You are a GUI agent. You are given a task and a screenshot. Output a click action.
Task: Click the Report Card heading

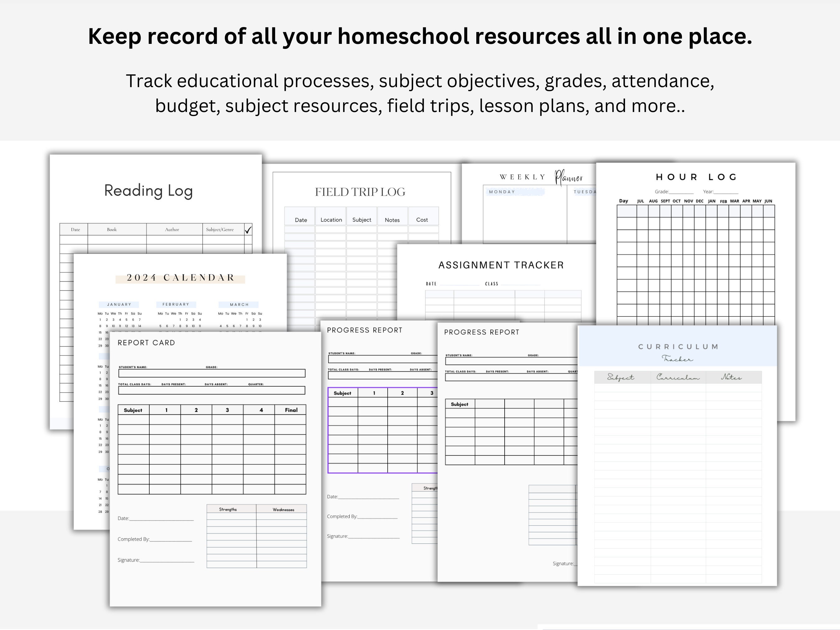pyautogui.click(x=147, y=342)
